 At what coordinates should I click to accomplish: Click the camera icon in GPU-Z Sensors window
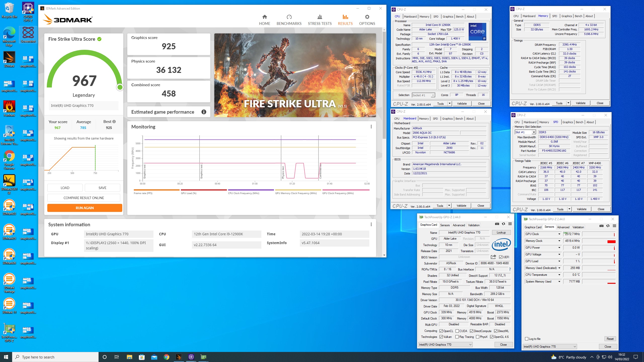coord(601,226)
